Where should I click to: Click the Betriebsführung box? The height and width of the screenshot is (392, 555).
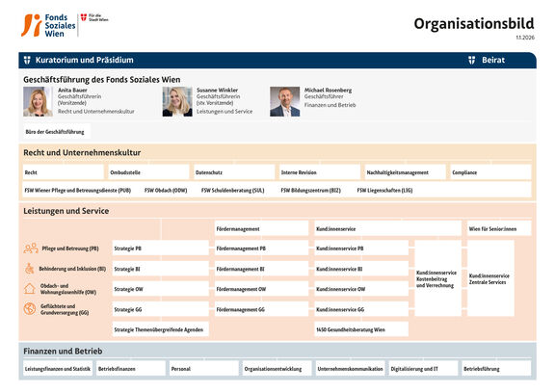(496, 368)
